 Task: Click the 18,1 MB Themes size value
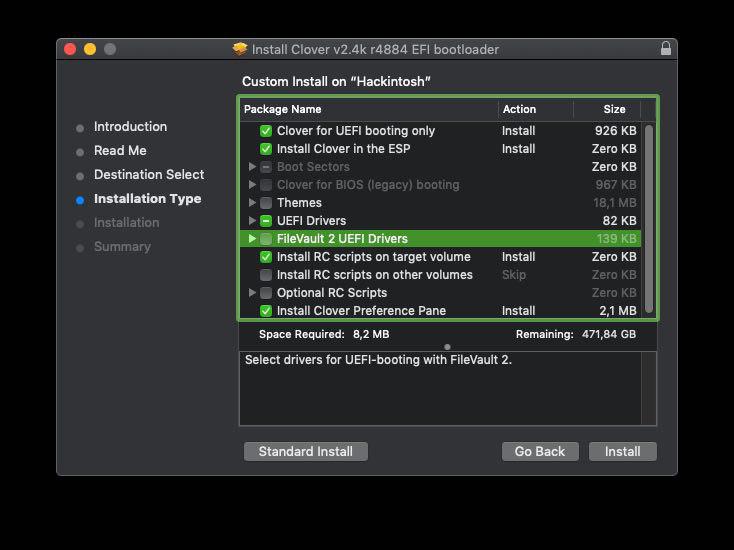click(x=615, y=203)
